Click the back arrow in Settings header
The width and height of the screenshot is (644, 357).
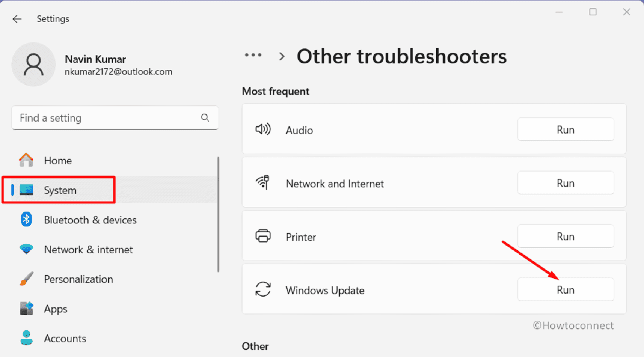coord(17,19)
